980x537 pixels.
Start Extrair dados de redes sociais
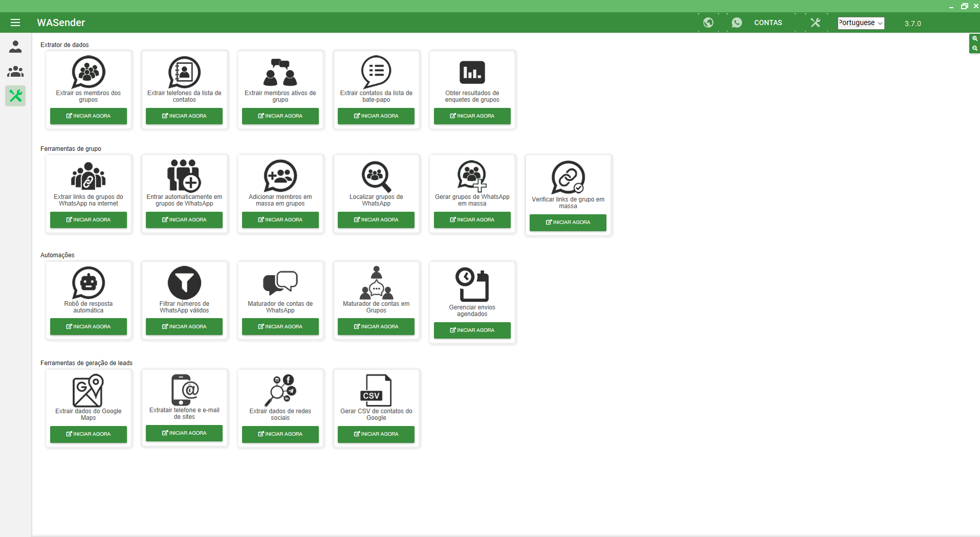pyautogui.click(x=280, y=434)
